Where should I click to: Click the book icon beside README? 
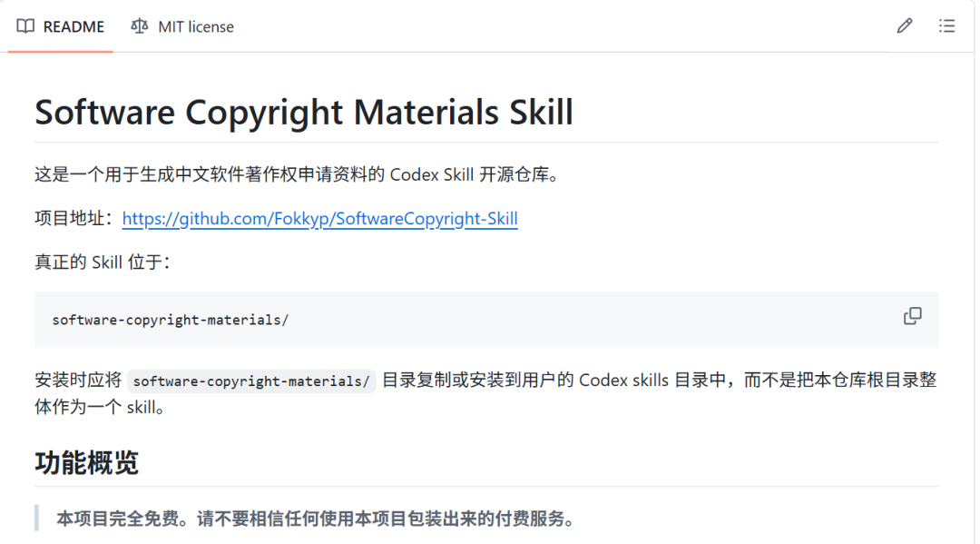pyautogui.click(x=25, y=26)
